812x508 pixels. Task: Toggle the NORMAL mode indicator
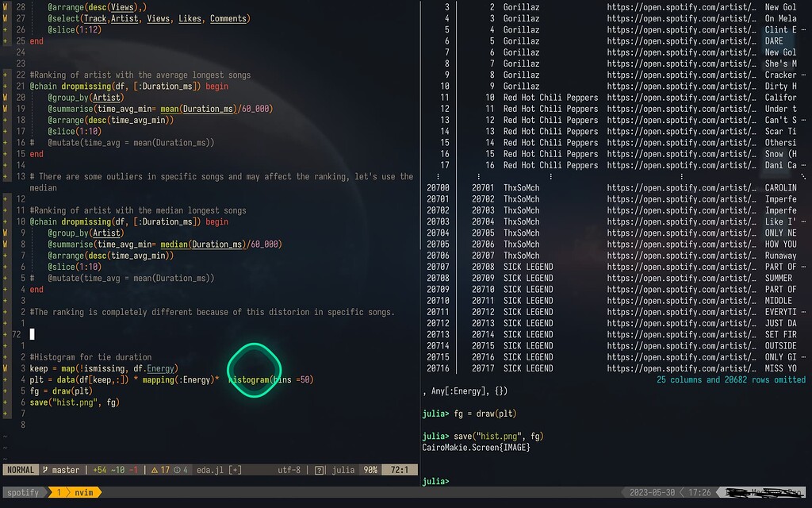pos(20,469)
